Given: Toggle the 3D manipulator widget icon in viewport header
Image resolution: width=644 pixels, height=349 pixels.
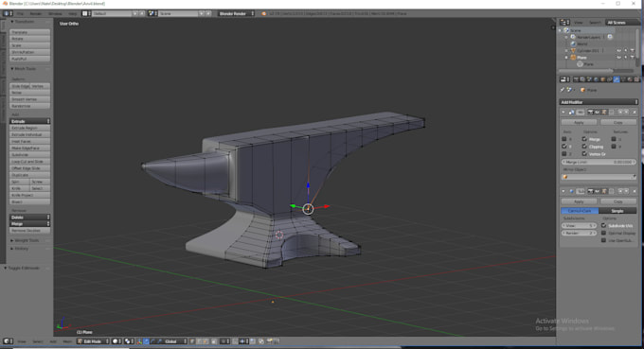Looking at the screenshot, I should point(139,341).
